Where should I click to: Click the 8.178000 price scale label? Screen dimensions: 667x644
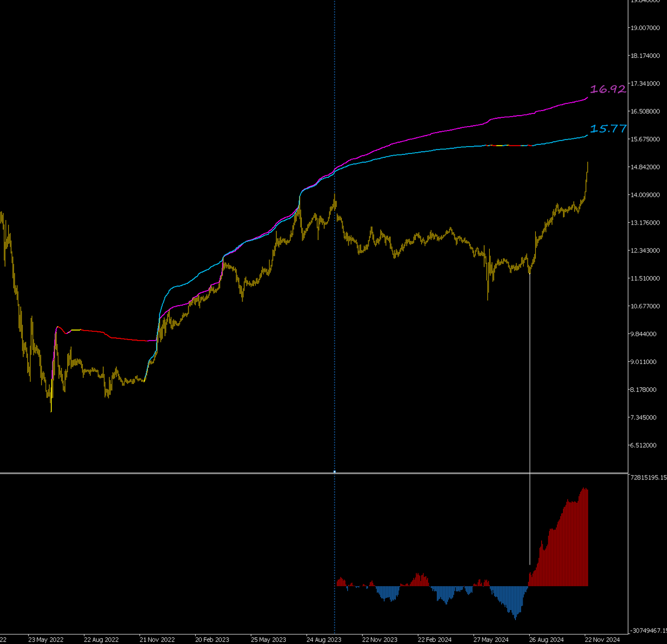645,390
